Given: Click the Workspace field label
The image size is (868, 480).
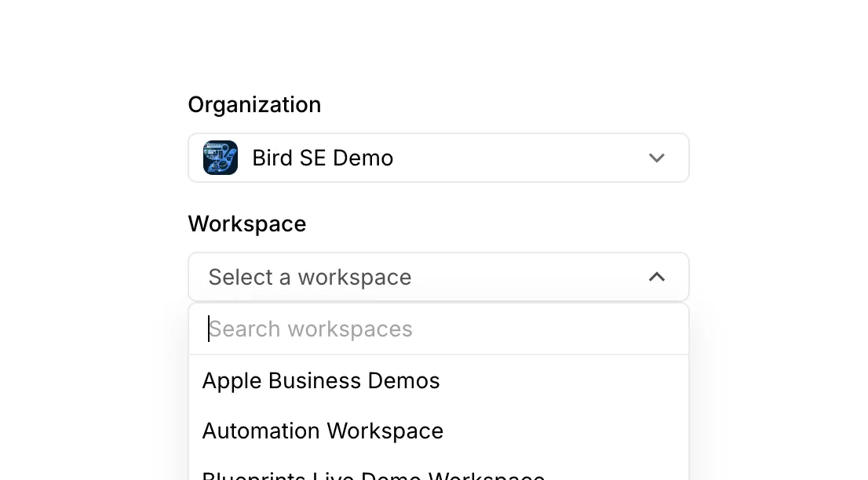Looking at the screenshot, I should [247, 224].
